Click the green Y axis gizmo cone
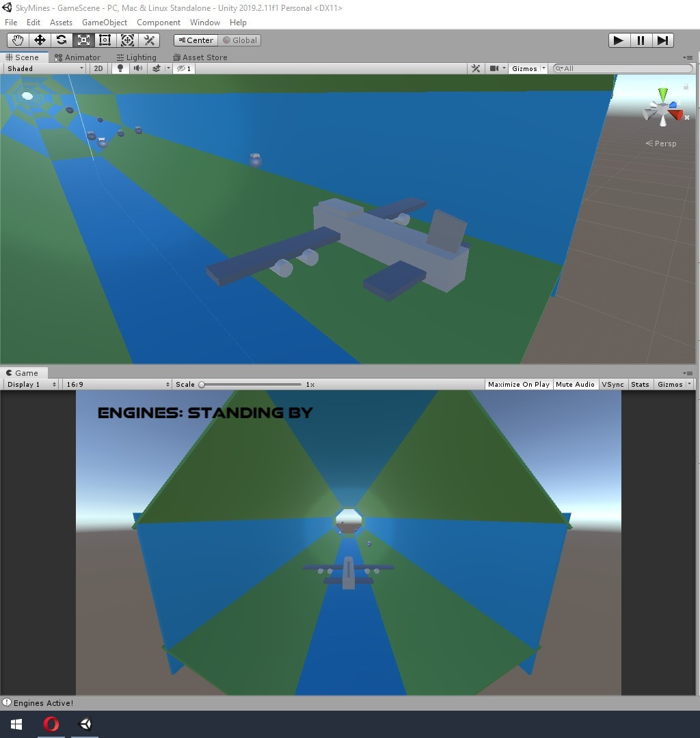The width and height of the screenshot is (700, 738). pos(663,94)
